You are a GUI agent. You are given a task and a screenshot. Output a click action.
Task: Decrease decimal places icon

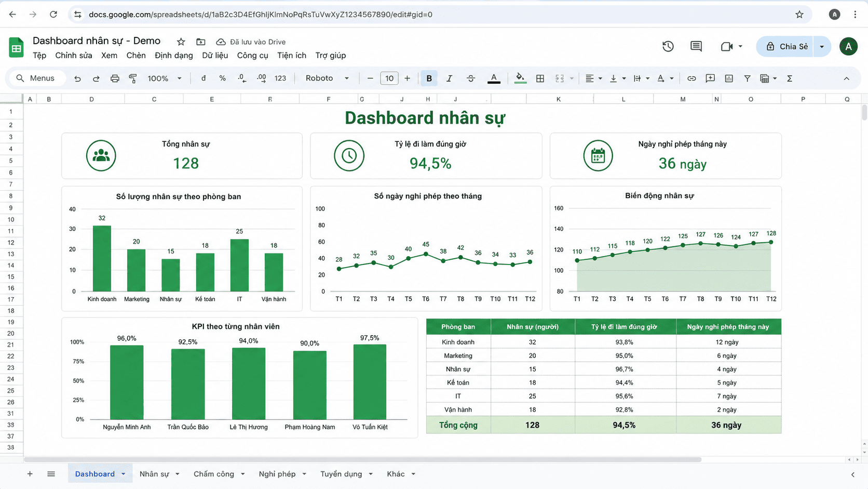click(x=242, y=78)
